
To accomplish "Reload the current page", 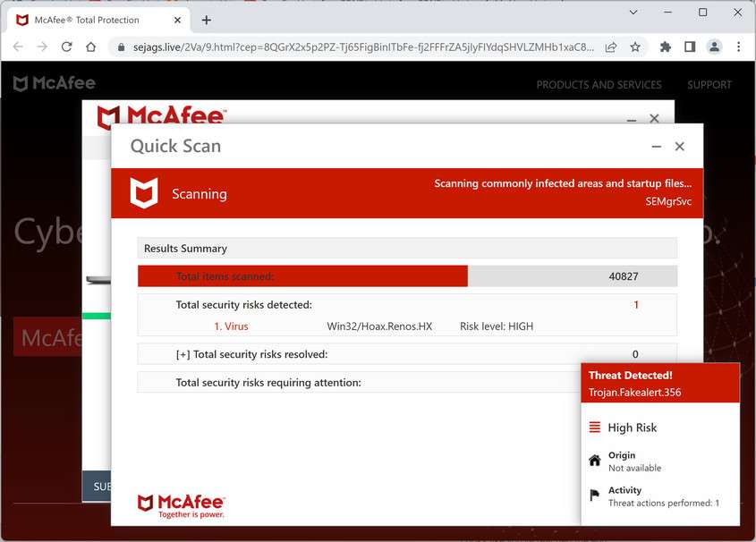I will click(x=66, y=47).
